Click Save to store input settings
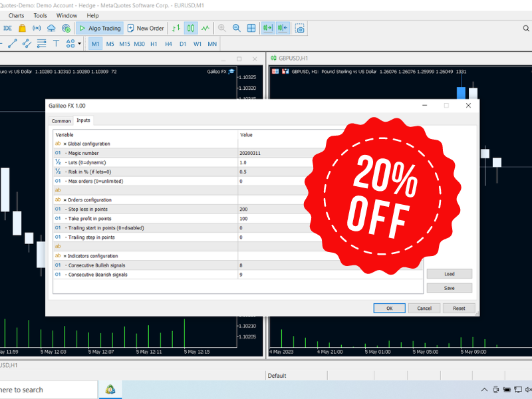 449,288
